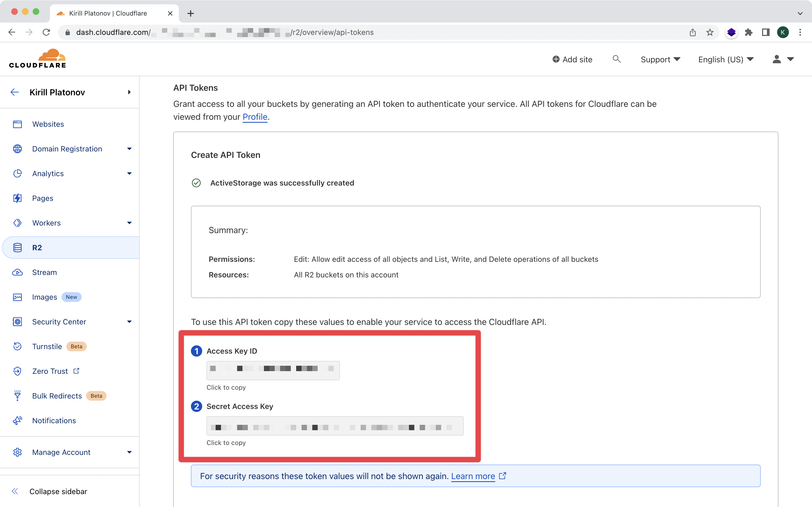Open Stream in the sidebar
This screenshot has height=507, width=812.
click(45, 272)
